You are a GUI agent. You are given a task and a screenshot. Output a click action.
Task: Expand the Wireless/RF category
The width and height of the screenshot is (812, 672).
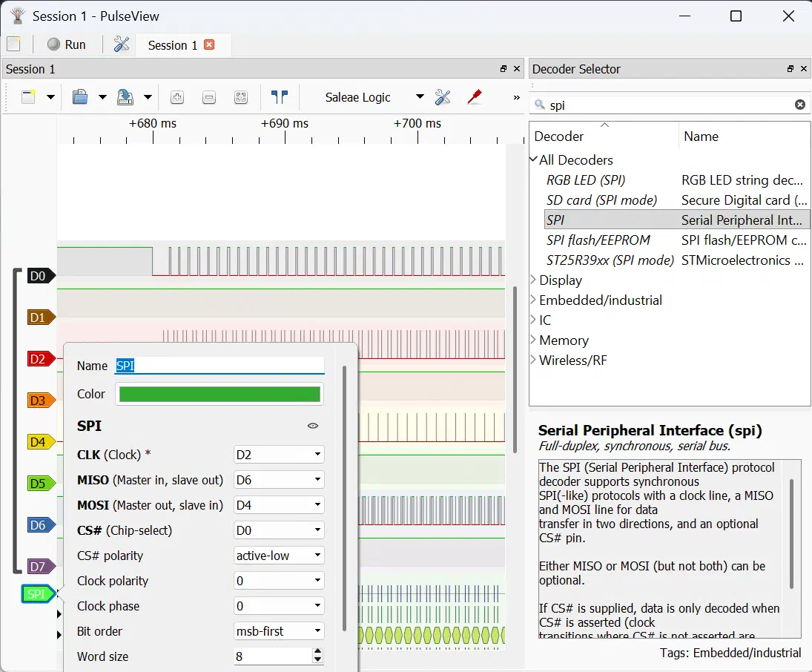pos(533,360)
